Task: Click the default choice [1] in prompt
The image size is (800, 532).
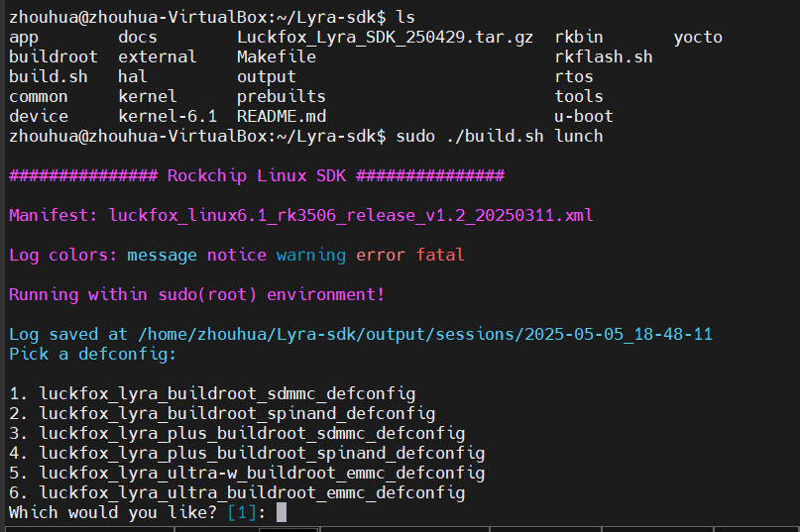Action: 242,512
